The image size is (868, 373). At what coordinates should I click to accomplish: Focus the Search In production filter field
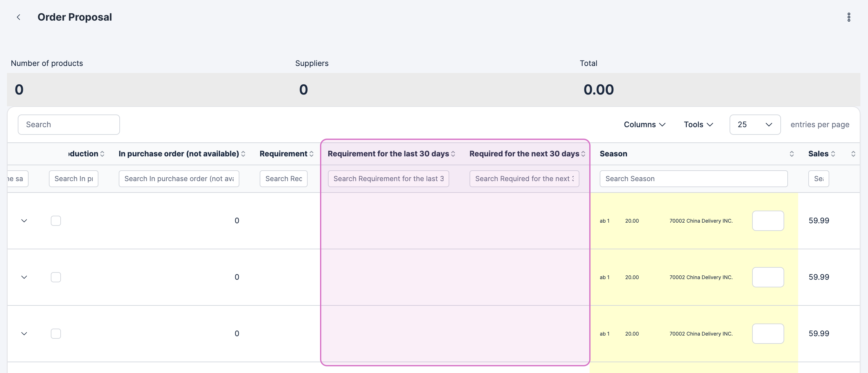tap(73, 179)
